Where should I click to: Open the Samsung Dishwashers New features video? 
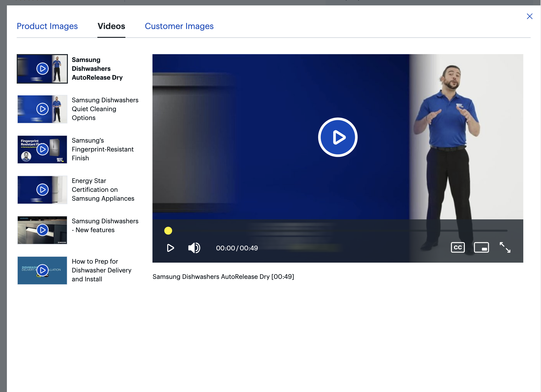click(x=42, y=230)
